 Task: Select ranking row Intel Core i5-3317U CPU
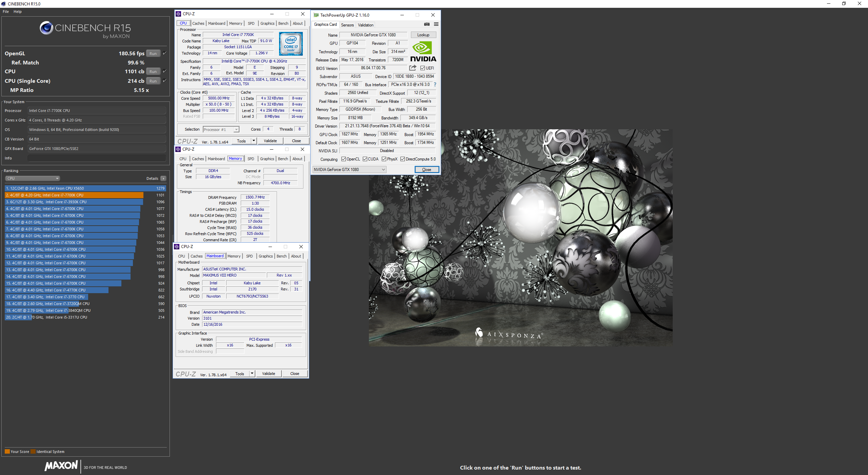[x=85, y=317]
